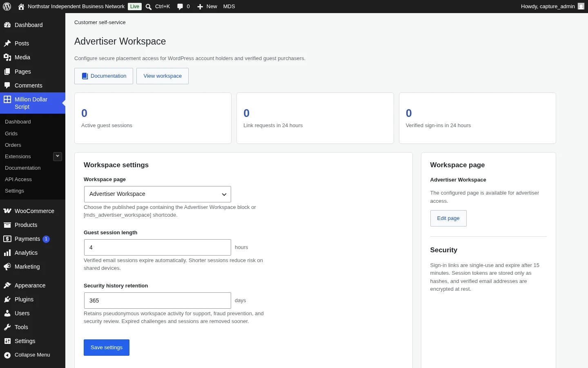Open the View workspace link
This screenshot has height=368, width=588.
tap(163, 76)
